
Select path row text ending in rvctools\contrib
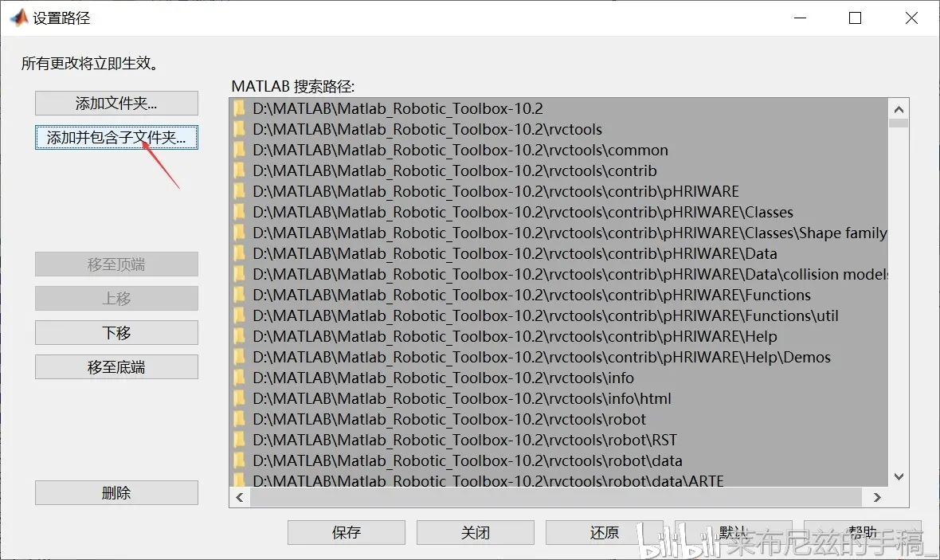455,170
